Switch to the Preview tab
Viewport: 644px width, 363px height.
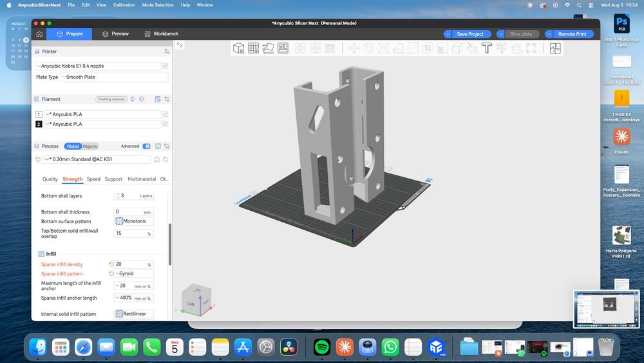[x=115, y=34]
